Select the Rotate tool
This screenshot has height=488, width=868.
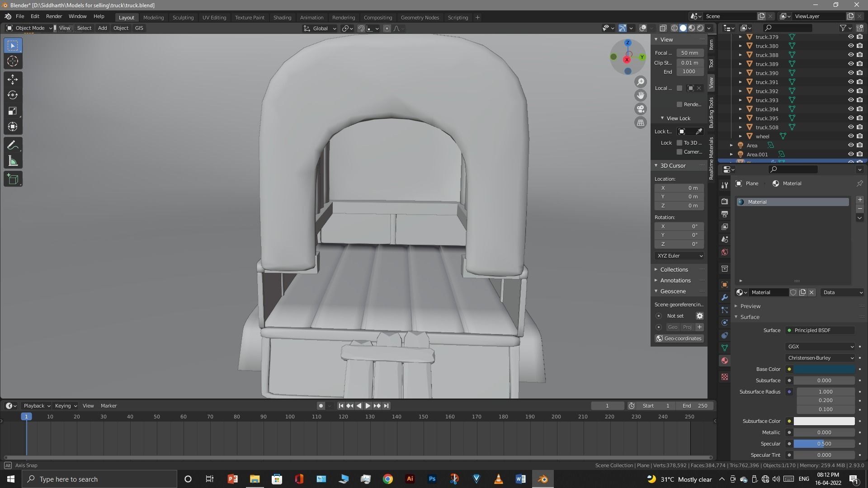tap(13, 95)
